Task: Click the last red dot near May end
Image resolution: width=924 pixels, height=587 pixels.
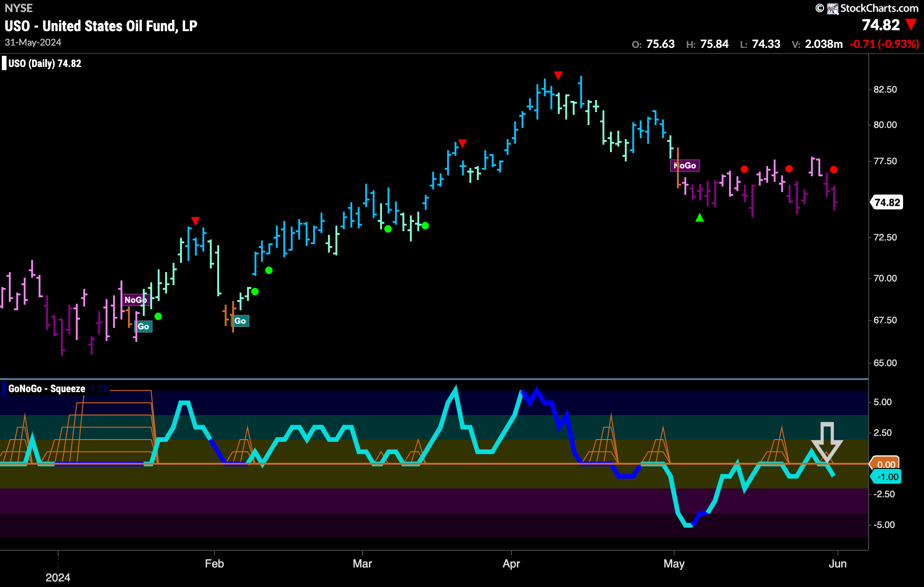Action: pos(834,170)
